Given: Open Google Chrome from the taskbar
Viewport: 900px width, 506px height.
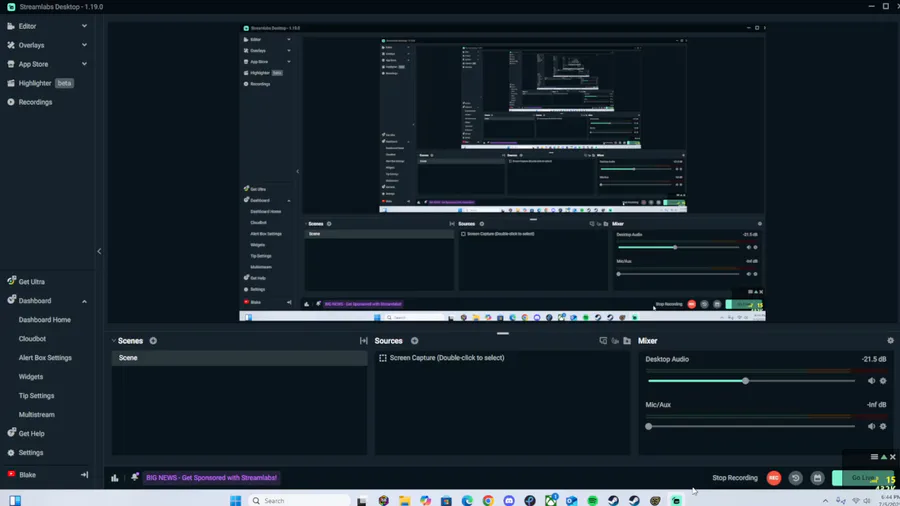Looking at the screenshot, I should click(488, 500).
